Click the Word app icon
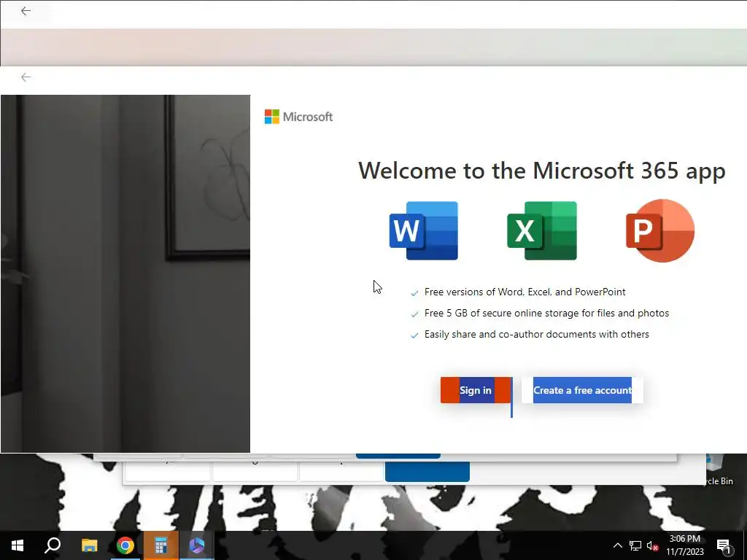This screenshot has width=747, height=560. pos(424,231)
